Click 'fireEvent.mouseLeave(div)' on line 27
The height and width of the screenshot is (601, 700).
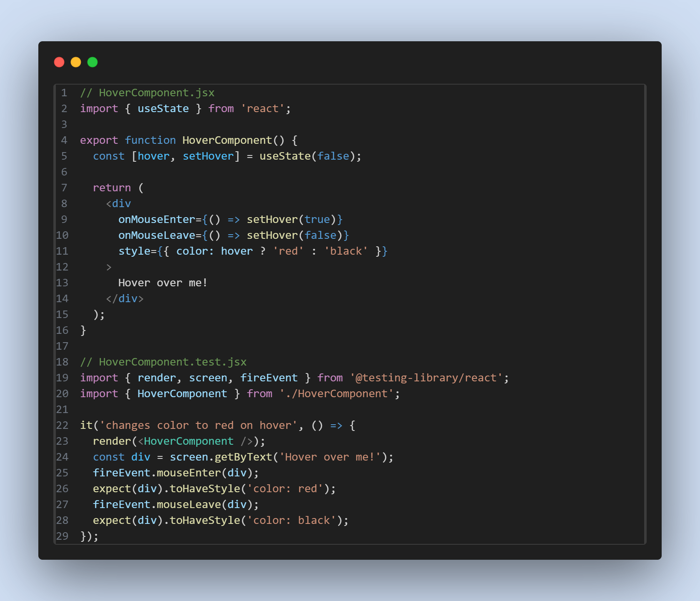[173, 504]
